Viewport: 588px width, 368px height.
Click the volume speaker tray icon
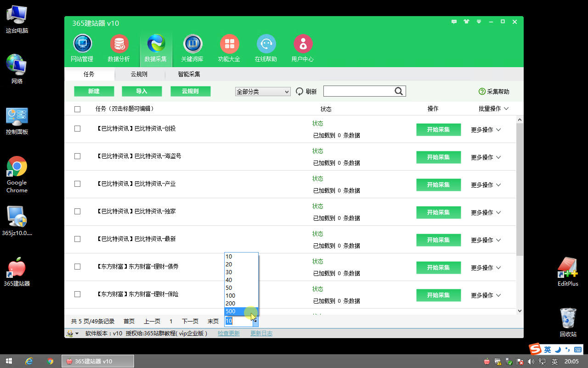tap(532, 362)
